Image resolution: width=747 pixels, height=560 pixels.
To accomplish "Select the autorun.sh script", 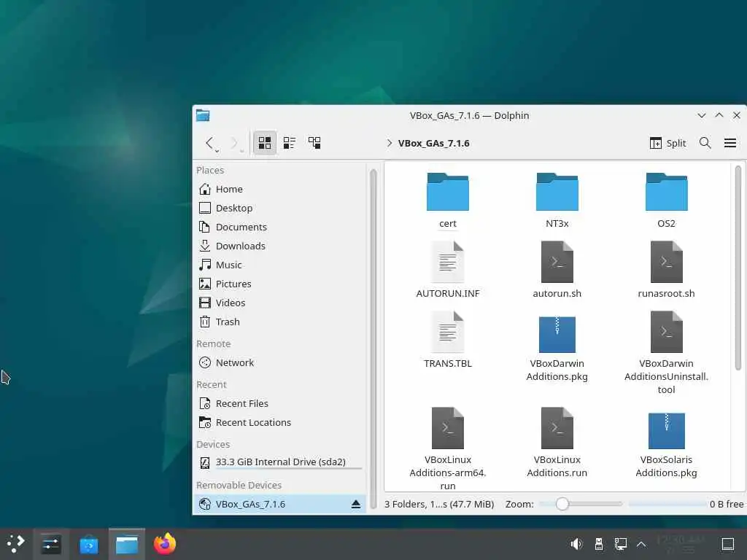I will coord(557,270).
